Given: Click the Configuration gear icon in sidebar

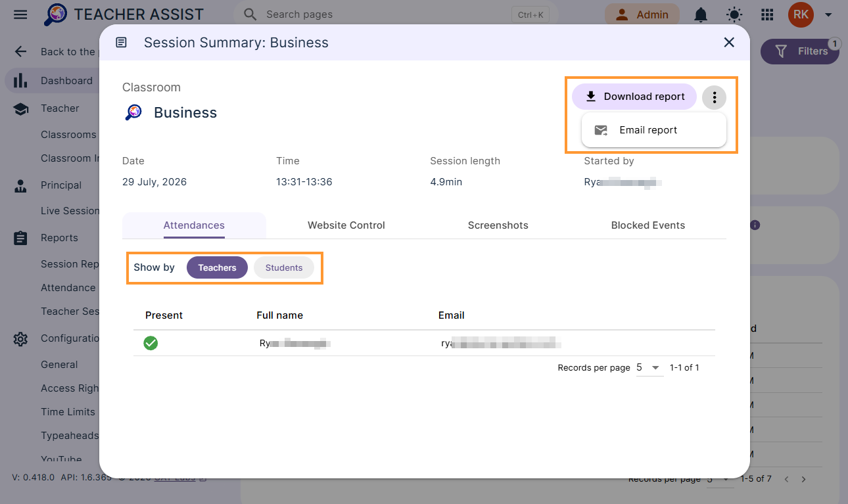Looking at the screenshot, I should tap(20, 339).
